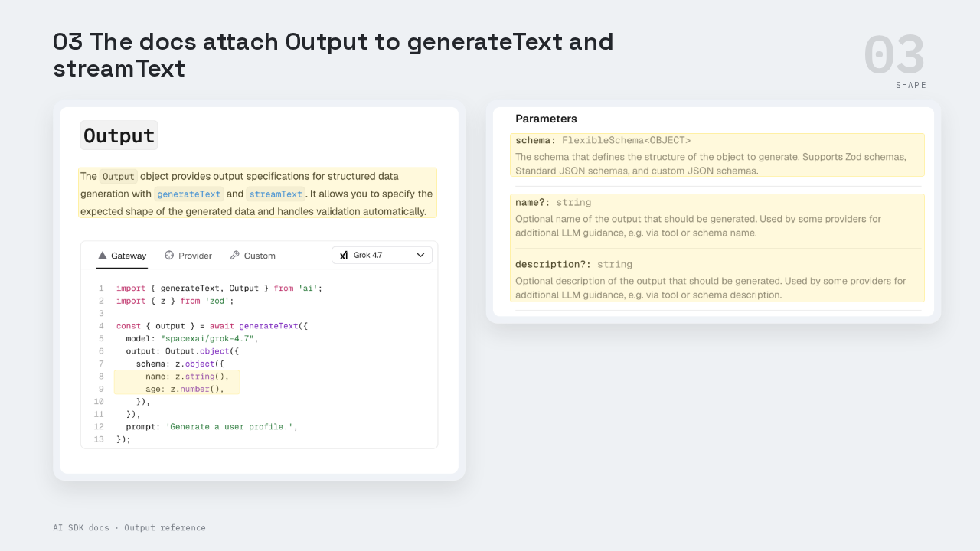
Task: Switch to the Provider tab
Action: (x=188, y=256)
